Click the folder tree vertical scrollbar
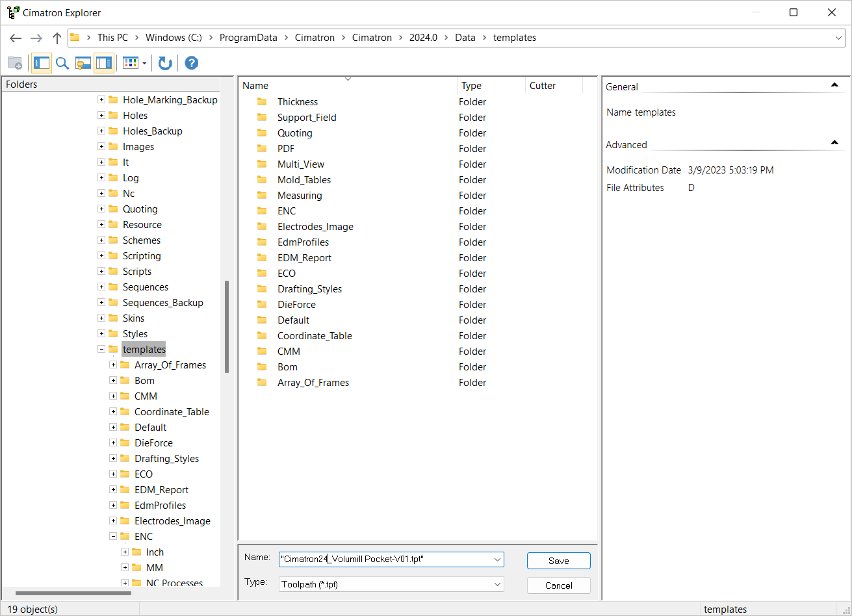 [x=227, y=326]
